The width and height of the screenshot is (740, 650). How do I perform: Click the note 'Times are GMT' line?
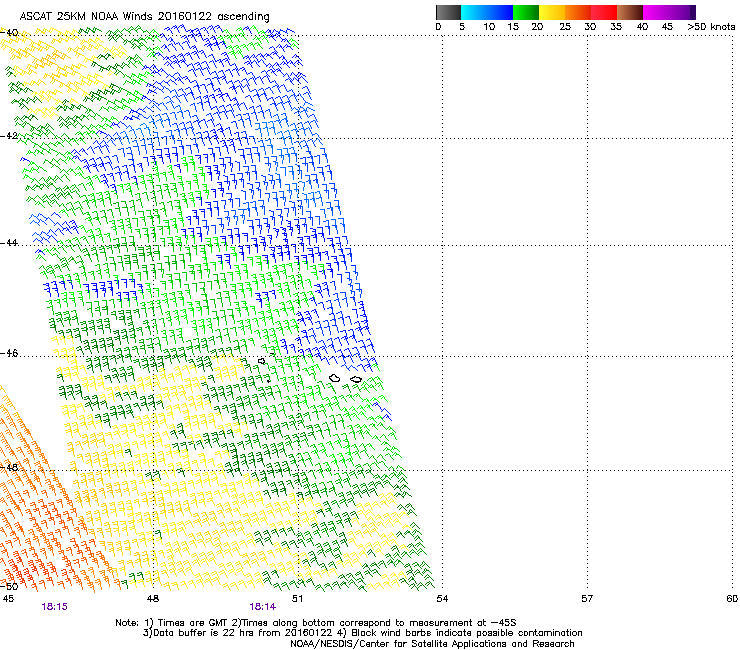coord(316,623)
